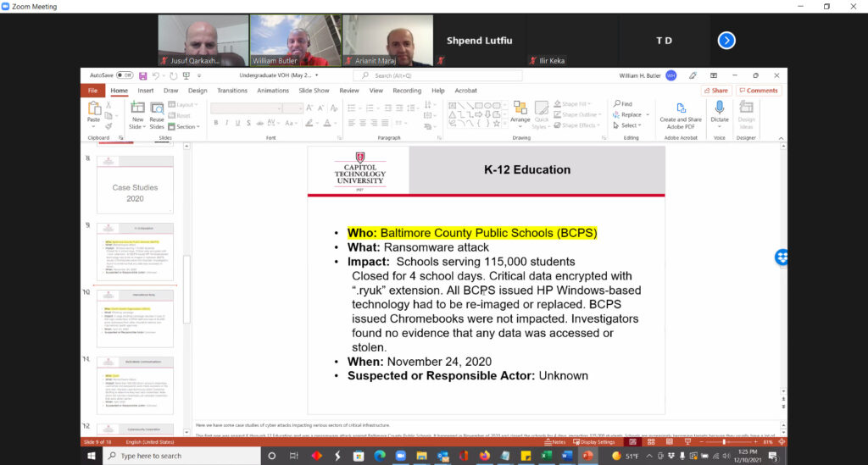Switch to the Animations tab
Screen dimensions: 868x465
point(273,91)
